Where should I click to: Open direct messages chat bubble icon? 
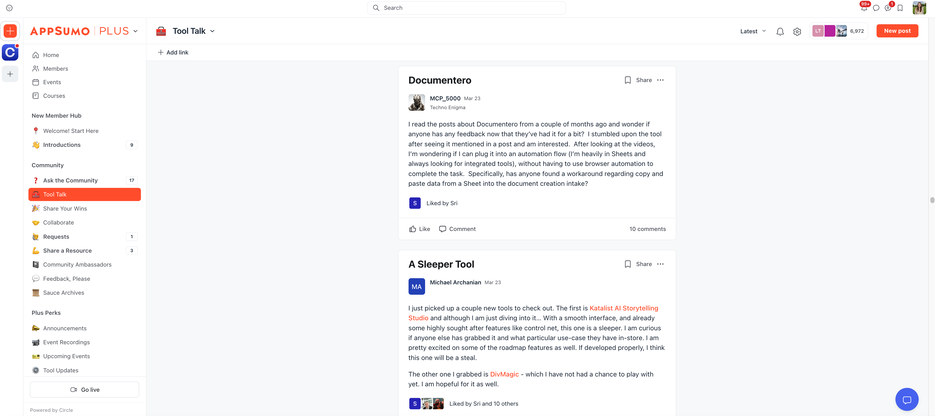(x=876, y=8)
